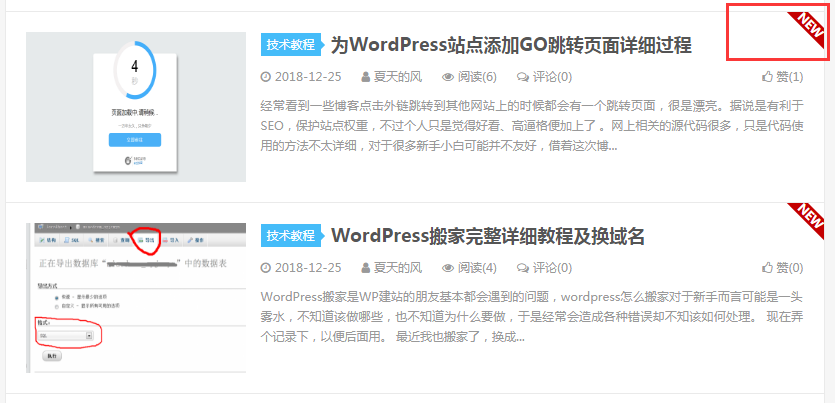Click author 夏天的风 on WordPress搬家 article
835x403 pixels.
tap(391, 268)
